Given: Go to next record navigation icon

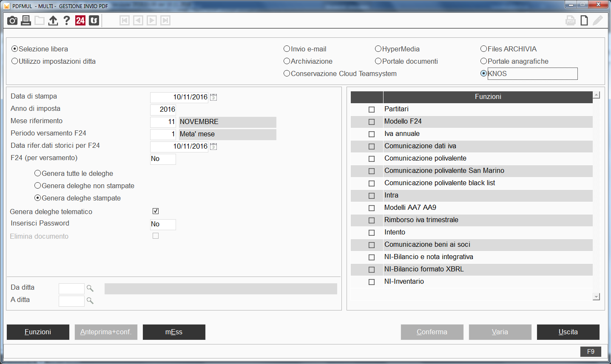Looking at the screenshot, I should click(x=152, y=20).
